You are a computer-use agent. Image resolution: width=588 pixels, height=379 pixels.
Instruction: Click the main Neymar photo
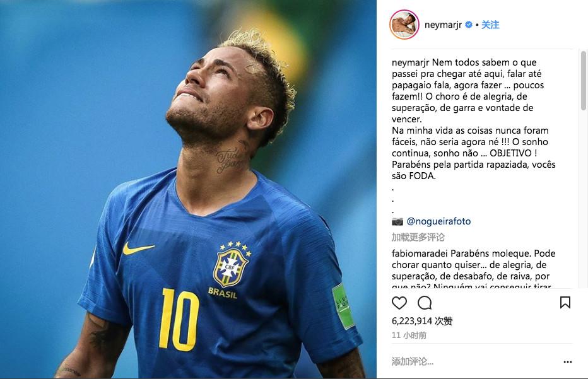point(188,189)
